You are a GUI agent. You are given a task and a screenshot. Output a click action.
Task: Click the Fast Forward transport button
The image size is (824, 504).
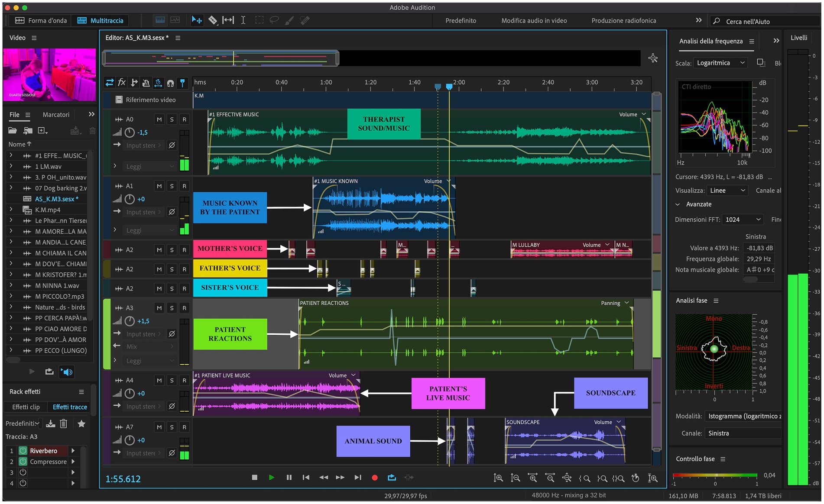(340, 477)
